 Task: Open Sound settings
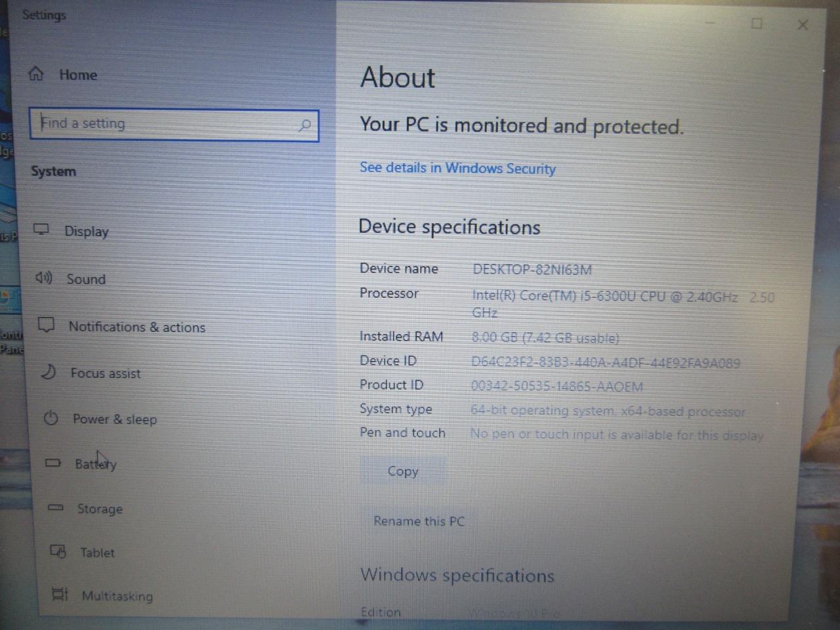pyautogui.click(x=85, y=279)
